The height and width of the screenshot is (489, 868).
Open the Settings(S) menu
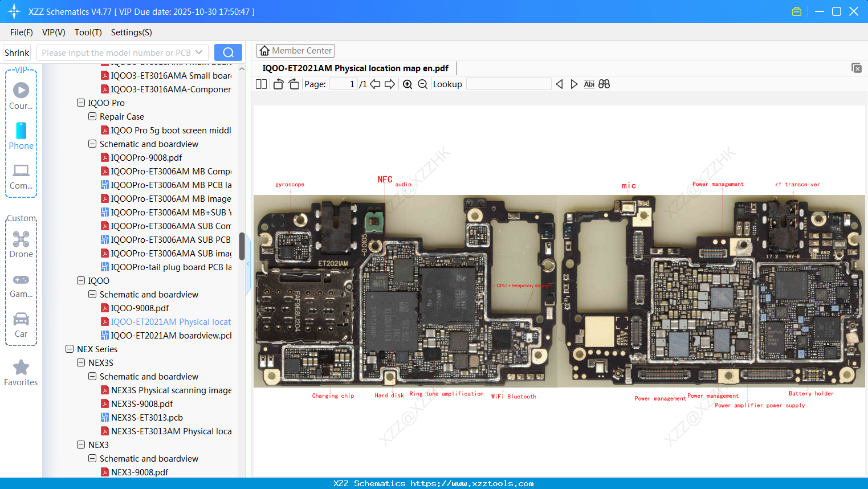coord(132,32)
